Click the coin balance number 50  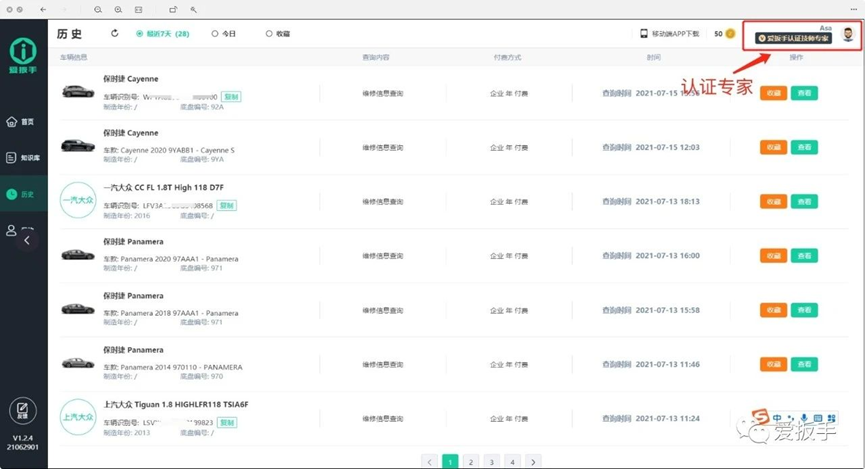coord(718,34)
